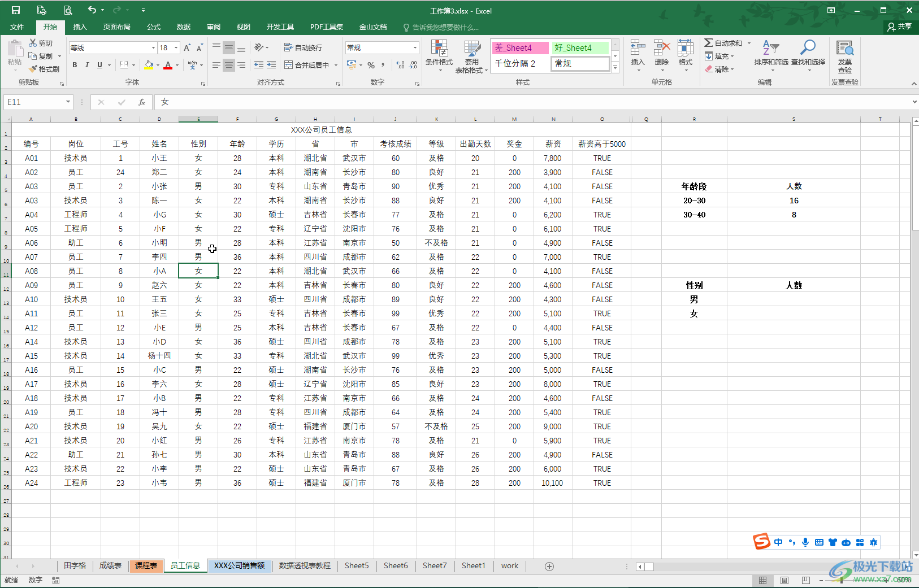Toggle Bold formatting

(75, 65)
